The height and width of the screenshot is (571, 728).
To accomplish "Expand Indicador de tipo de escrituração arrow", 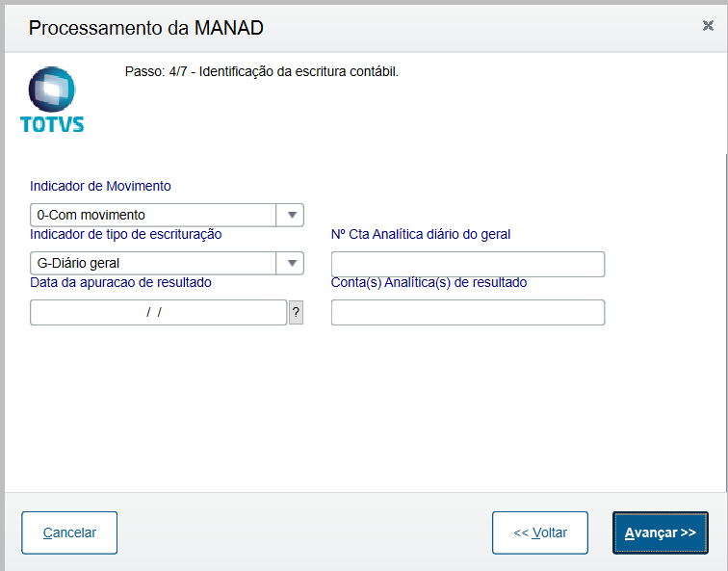I will pos(290,263).
